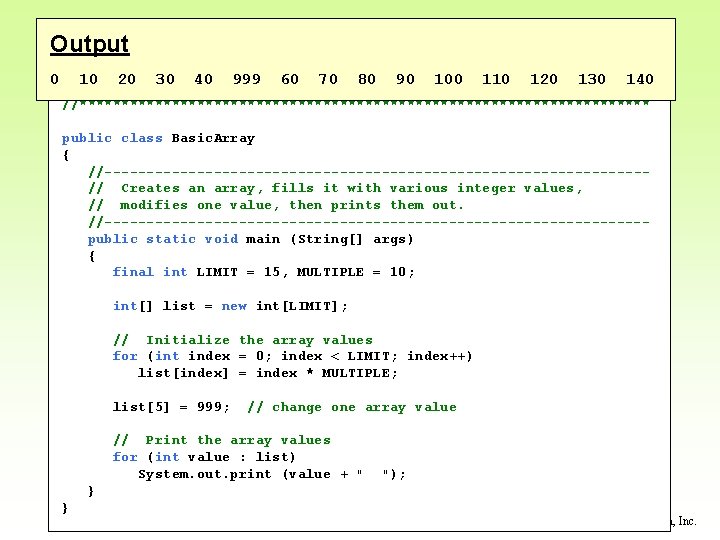Screen dimensions: 720x540
Task: Click output value 60
Action: 290,79
